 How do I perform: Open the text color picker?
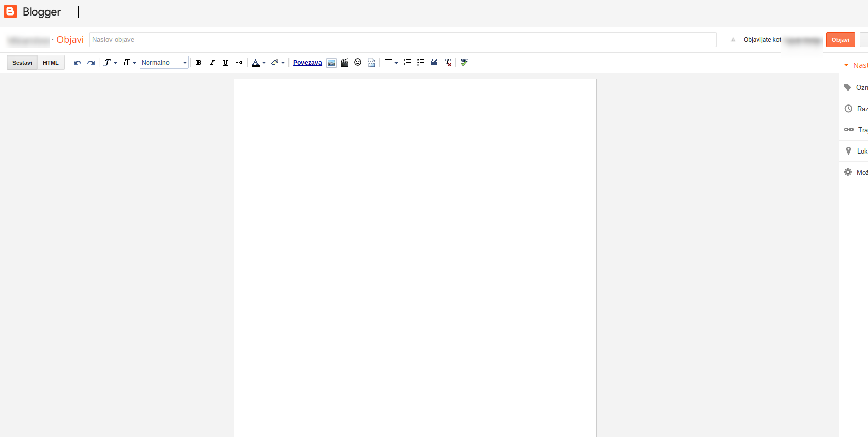coord(258,63)
